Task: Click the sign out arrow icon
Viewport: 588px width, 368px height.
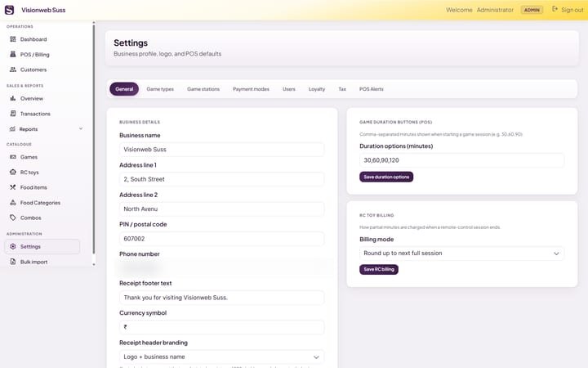Action: pyautogui.click(x=555, y=9)
